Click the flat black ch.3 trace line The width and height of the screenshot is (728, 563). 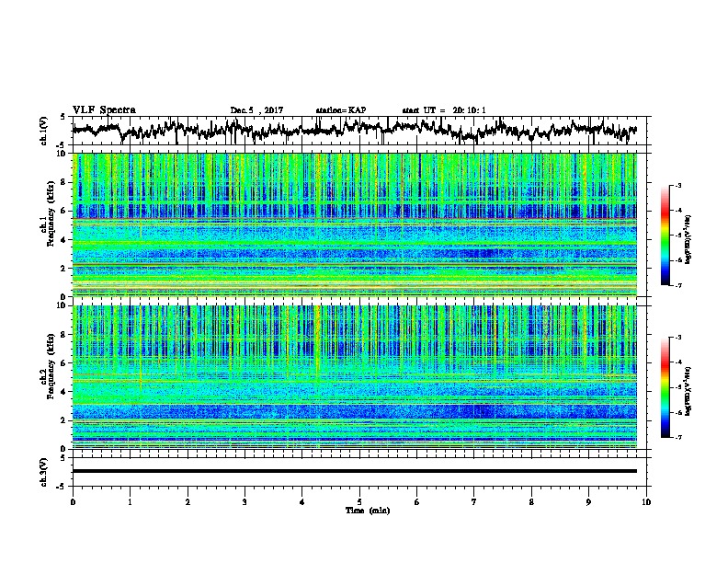coord(355,471)
